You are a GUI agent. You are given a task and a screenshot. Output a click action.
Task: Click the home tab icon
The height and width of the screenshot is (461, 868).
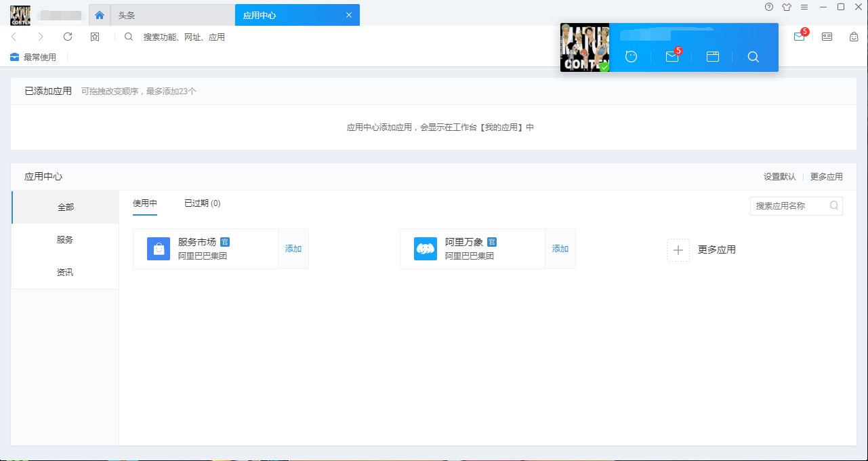pyautogui.click(x=100, y=15)
